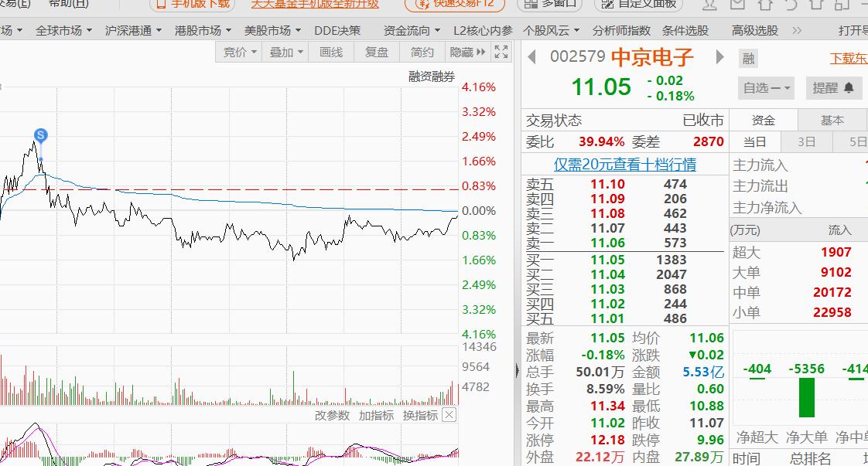Expand the 叠加 overlay dropdown
868x466 pixels.
point(285,53)
